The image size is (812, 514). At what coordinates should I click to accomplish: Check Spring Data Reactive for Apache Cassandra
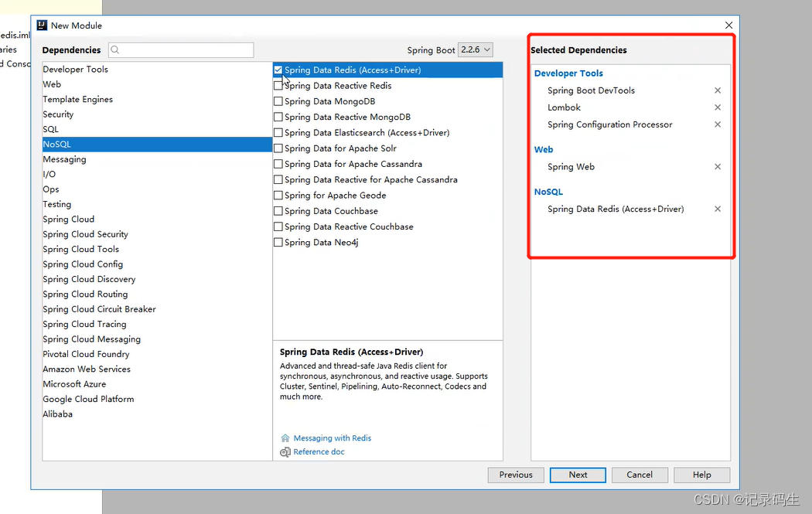pyautogui.click(x=278, y=179)
